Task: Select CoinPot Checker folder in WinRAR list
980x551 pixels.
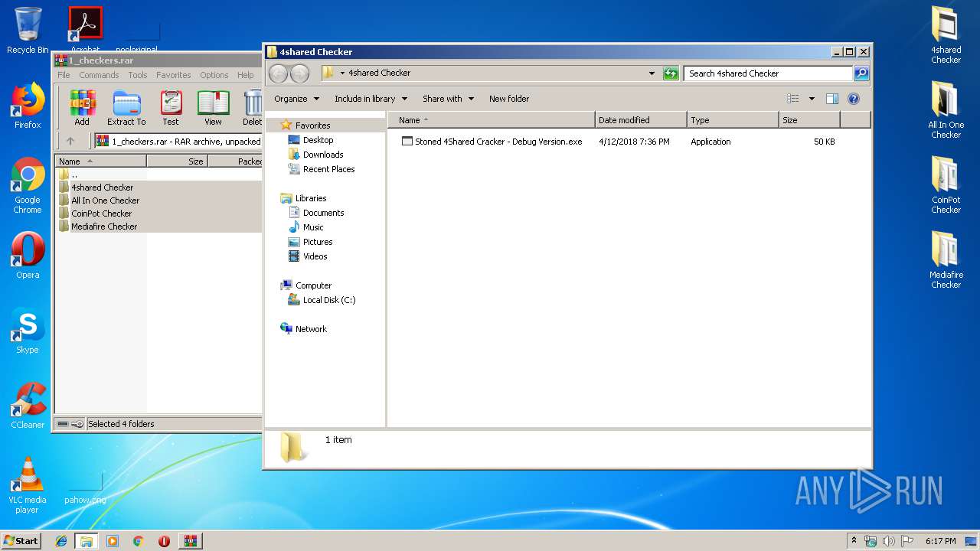Action: 101,214
